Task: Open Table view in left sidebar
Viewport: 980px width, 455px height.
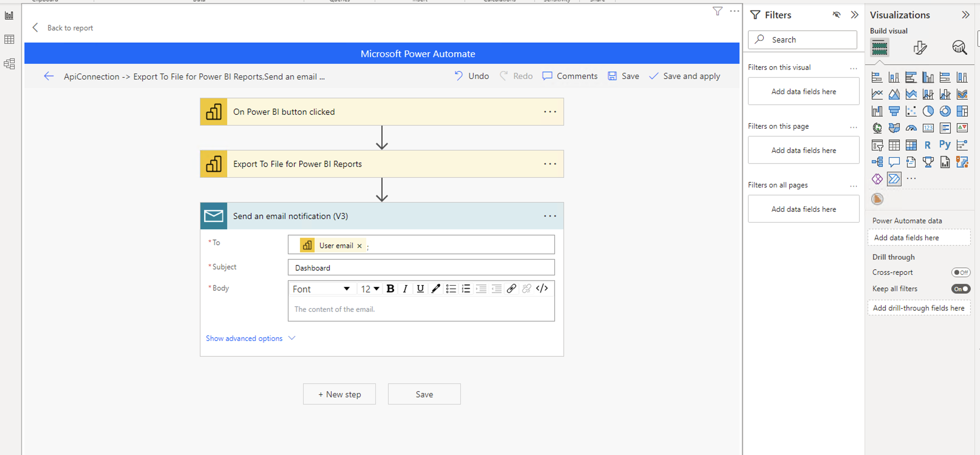Action: 9,39
